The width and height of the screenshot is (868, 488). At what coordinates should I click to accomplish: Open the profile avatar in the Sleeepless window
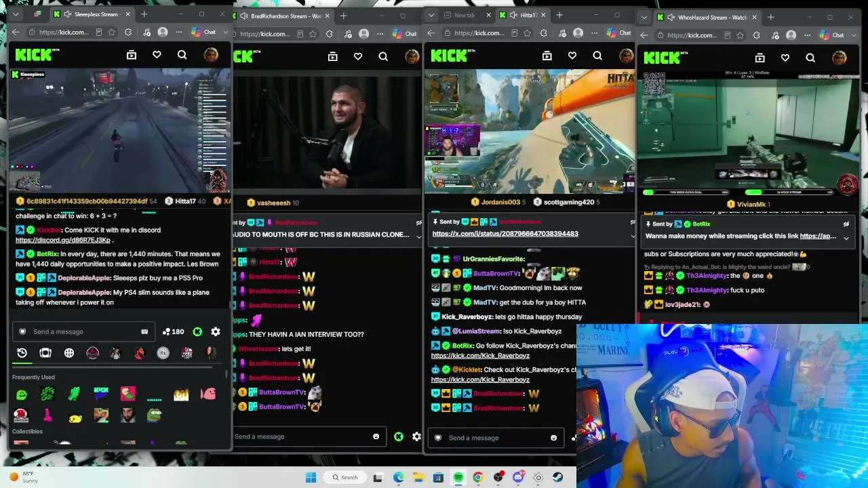click(x=211, y=55)
